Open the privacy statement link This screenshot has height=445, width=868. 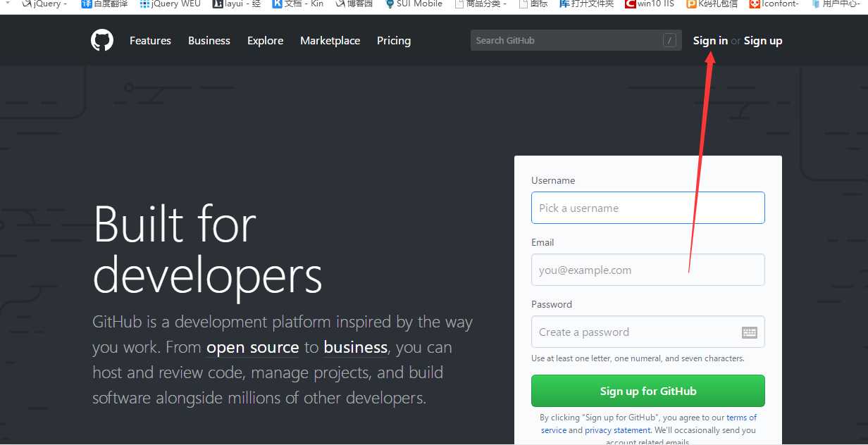click(617, 430)
